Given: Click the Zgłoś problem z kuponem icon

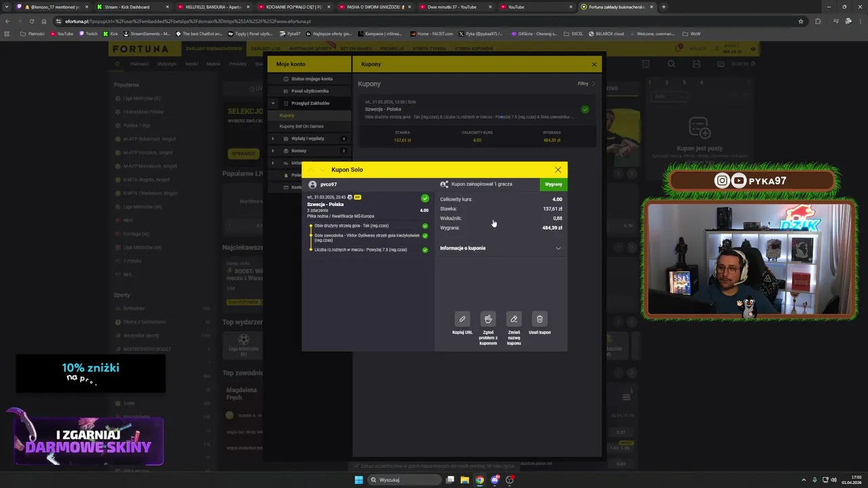Looking at the screenshot, I should (x=488, y=319).
